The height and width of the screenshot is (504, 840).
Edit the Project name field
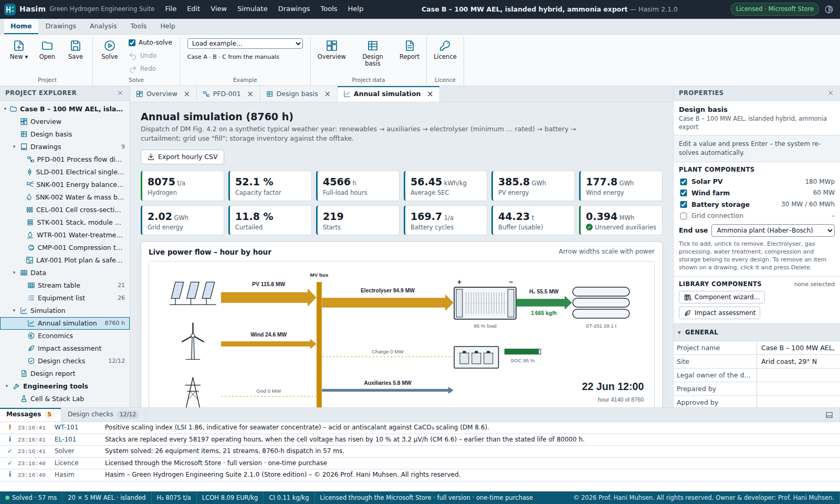[798, 348]
